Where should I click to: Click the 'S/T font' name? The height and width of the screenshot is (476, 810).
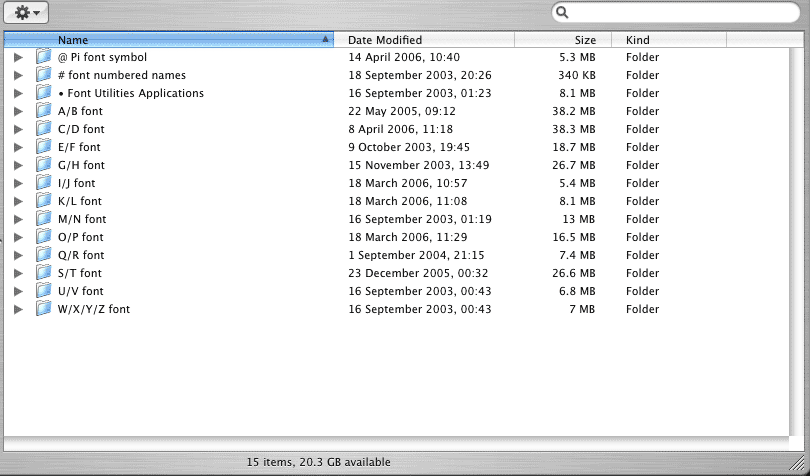80,273
